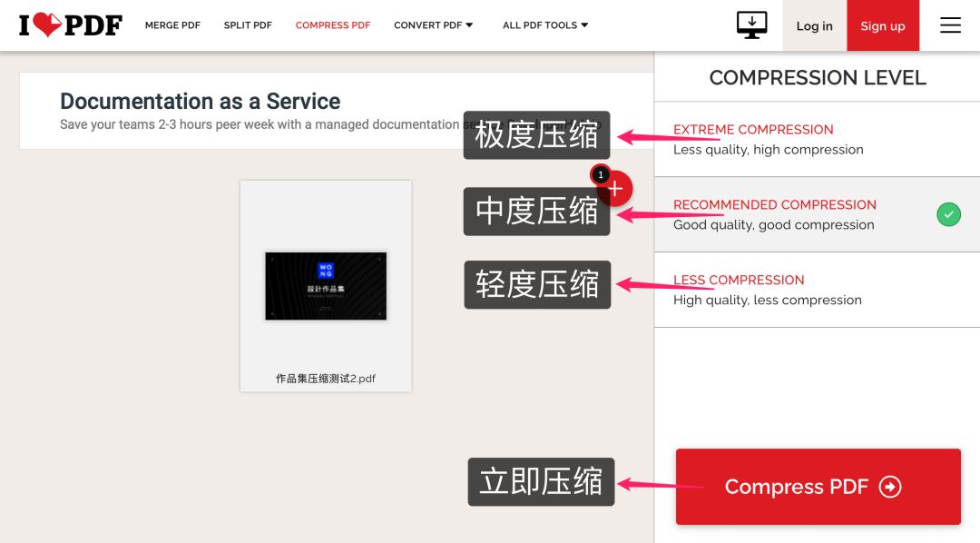Expand the Convert PDF dropdown
The height and width of the screenshot is (543, 980).
click(x=433, y=25)
